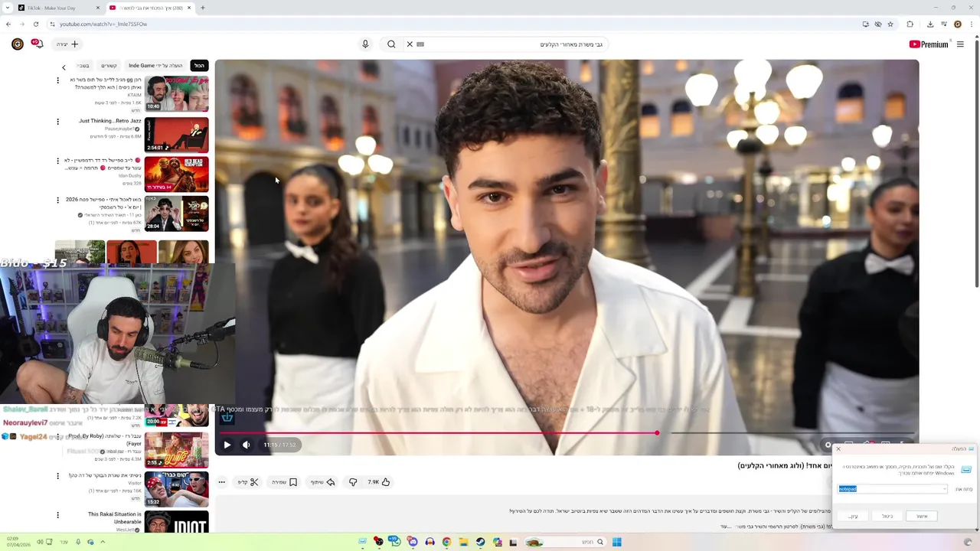Like the video with 7.9K likes

coord(379,482)
